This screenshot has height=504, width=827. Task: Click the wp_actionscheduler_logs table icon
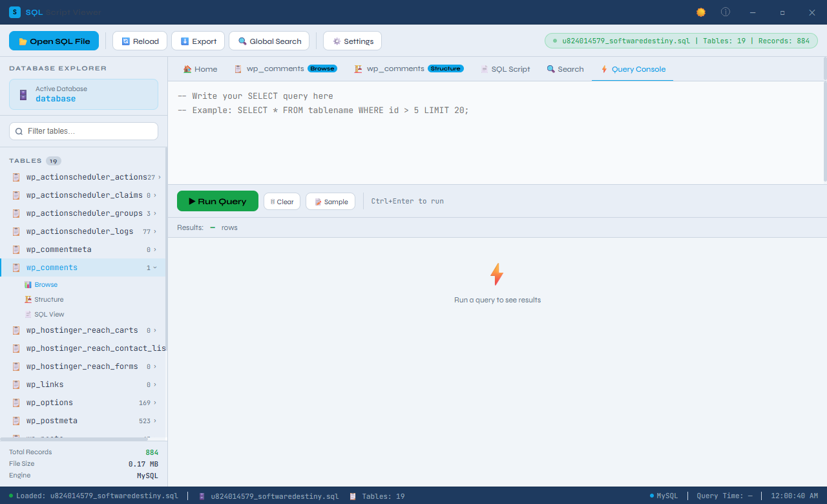[x=16, y=231]
